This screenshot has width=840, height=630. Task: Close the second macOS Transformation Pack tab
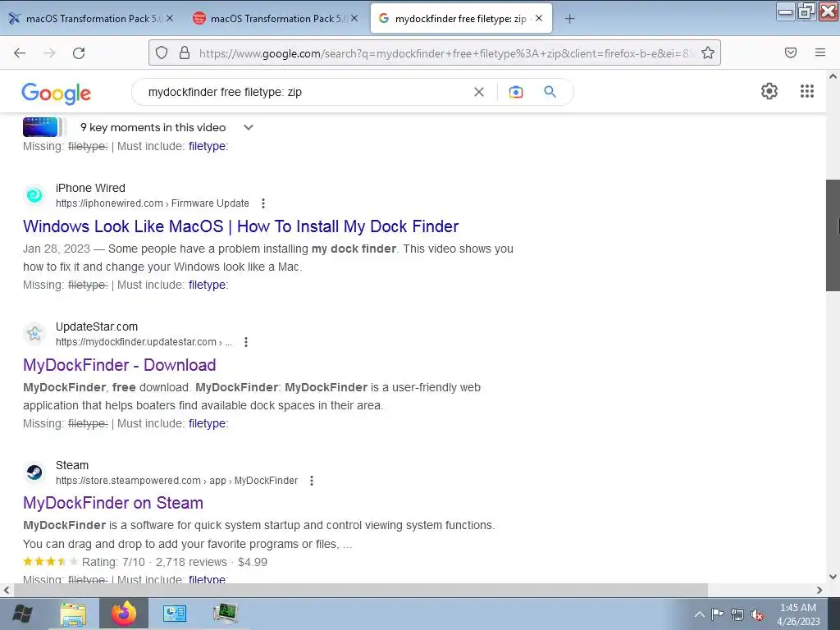point(354,18)
